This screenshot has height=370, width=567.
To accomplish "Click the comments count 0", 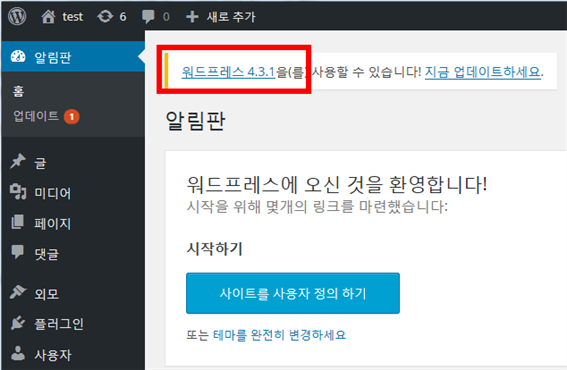I will click(166, 17).
